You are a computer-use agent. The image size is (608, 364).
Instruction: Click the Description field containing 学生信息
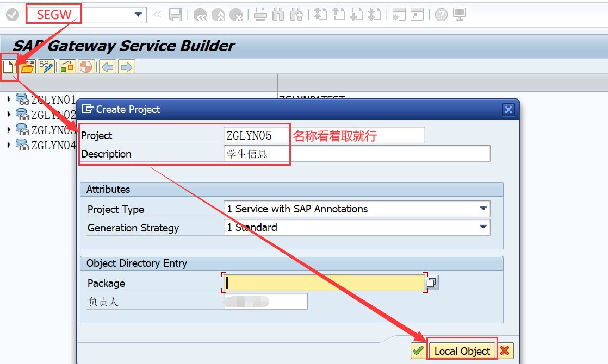tap(357, 154)
